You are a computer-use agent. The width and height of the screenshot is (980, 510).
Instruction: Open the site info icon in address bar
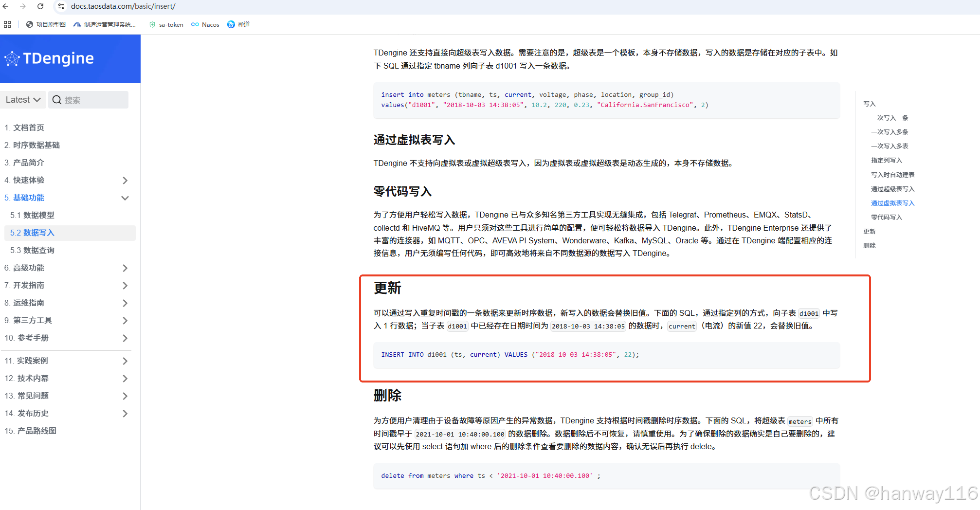point(61,6)
